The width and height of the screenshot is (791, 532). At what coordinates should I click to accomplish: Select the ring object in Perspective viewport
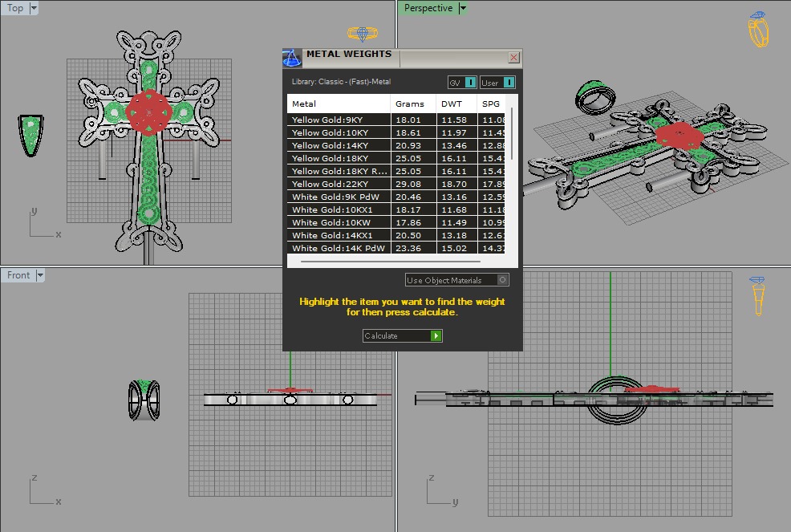(x=595, y=96)
